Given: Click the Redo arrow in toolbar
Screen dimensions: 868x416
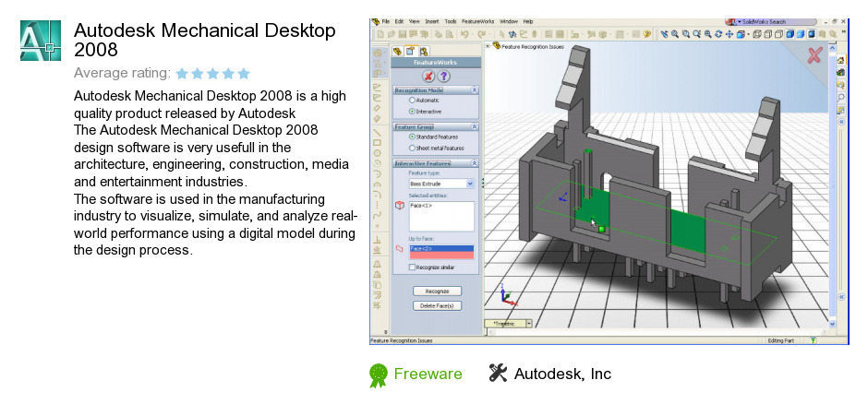Looking at the screenshot, I should coord(482,34).
